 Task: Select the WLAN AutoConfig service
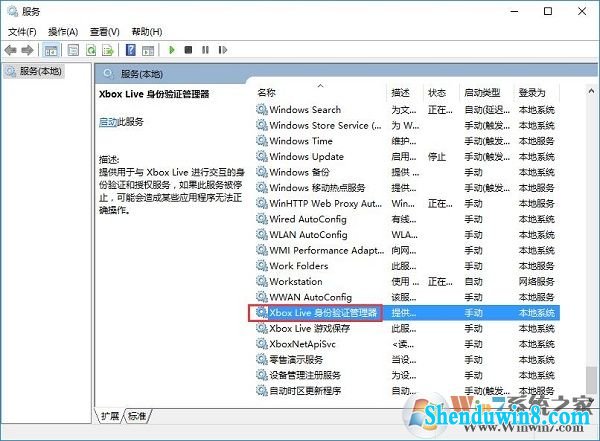tap(408, 235)
